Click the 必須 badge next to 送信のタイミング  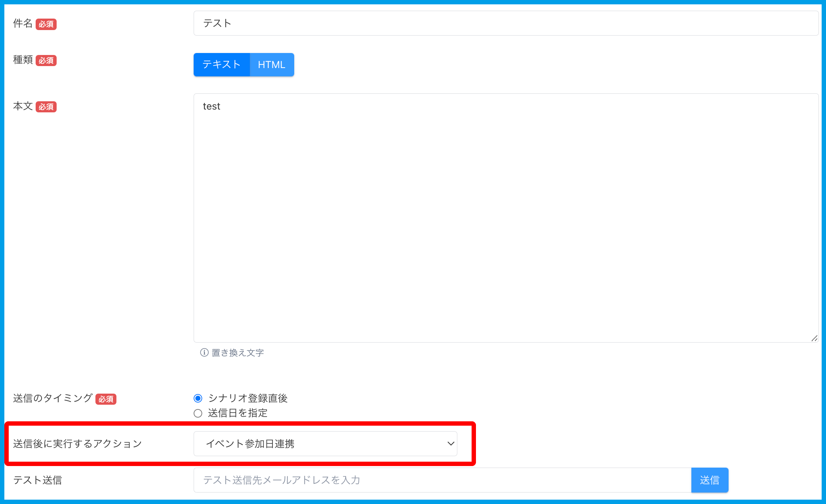click(x=106, y=399)
